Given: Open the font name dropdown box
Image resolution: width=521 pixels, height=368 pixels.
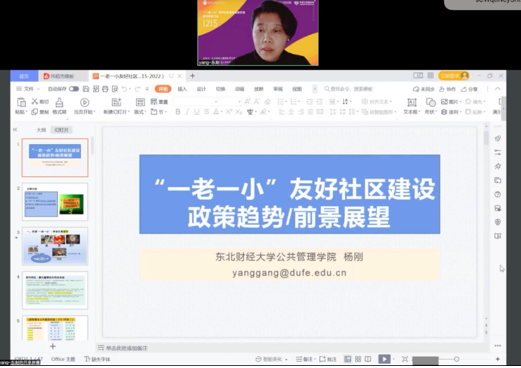Looking at the screenshot, I should tap(196, 101).
